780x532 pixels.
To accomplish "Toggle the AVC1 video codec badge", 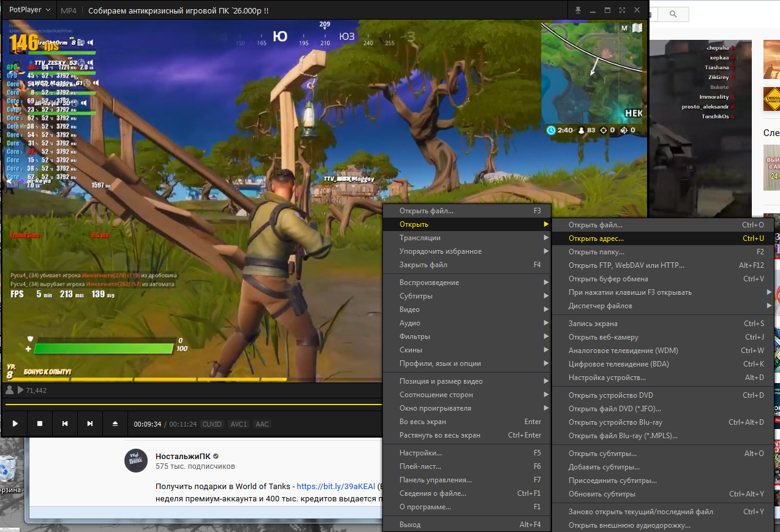I will 238,424.
